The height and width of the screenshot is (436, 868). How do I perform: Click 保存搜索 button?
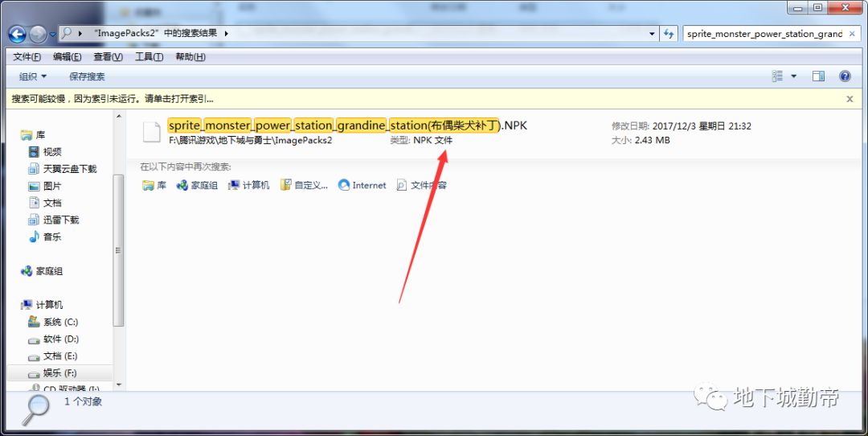(x=87, y=76)
